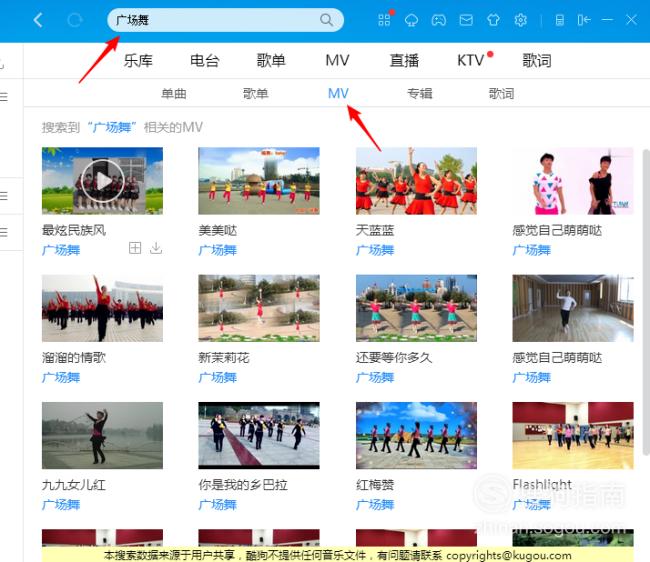Click 广场舞 artist link under 红梅赞
The image size is (650, 562).
pyautogui.click(x=375, y=504)
